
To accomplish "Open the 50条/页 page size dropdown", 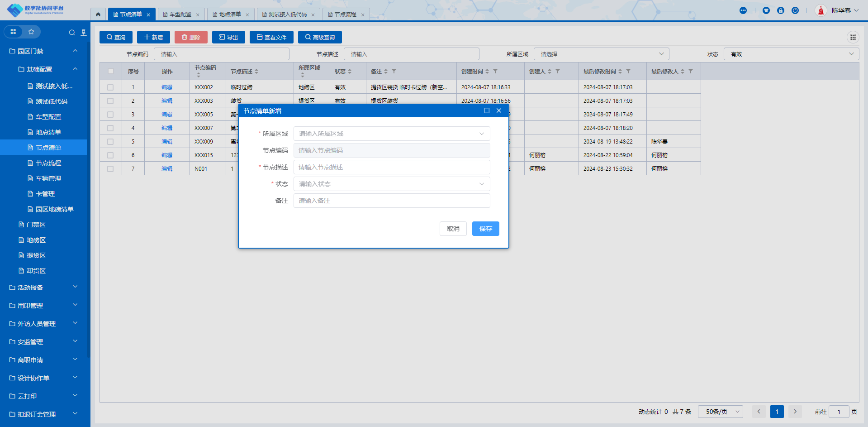I will click(721, 412).
